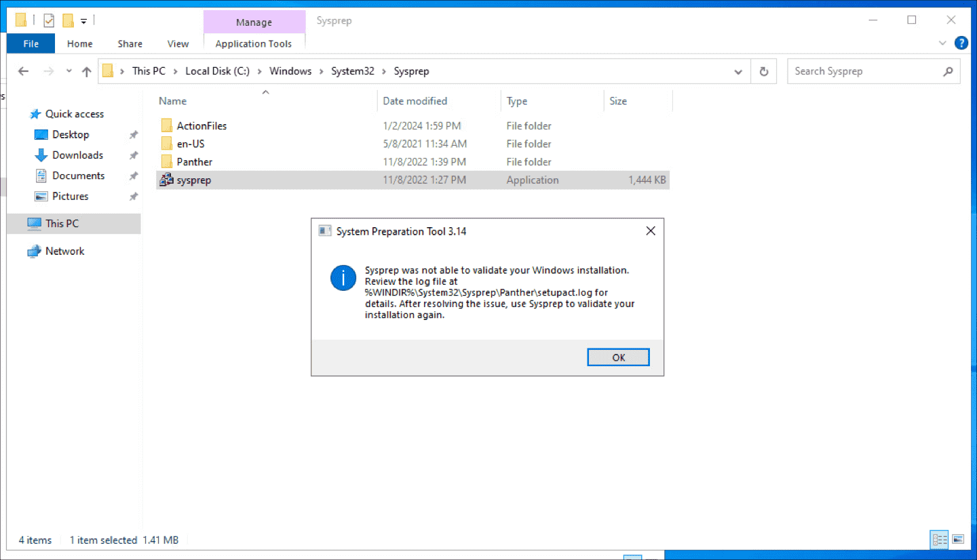This screenshot has width=977, height=560.
Task: Collapse the ribbon with the chevron
Action: (942, 43)
